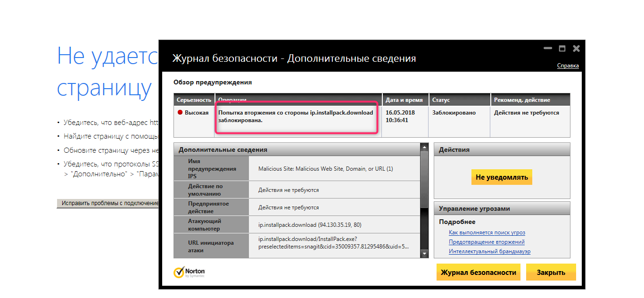The height and width of the screenshot is (298, 644).
Task: Click the red High severity indicator dot
Action: (180, 113)
